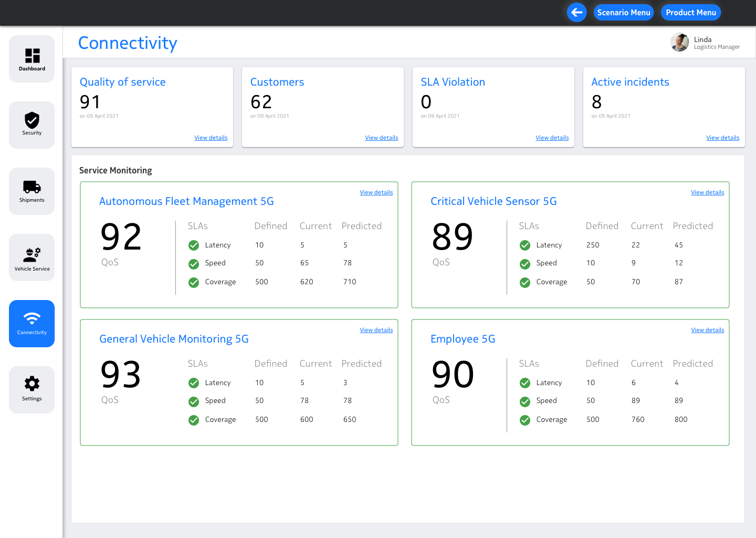
Task: Click the 89 QoS score
Action: point(453,237)
